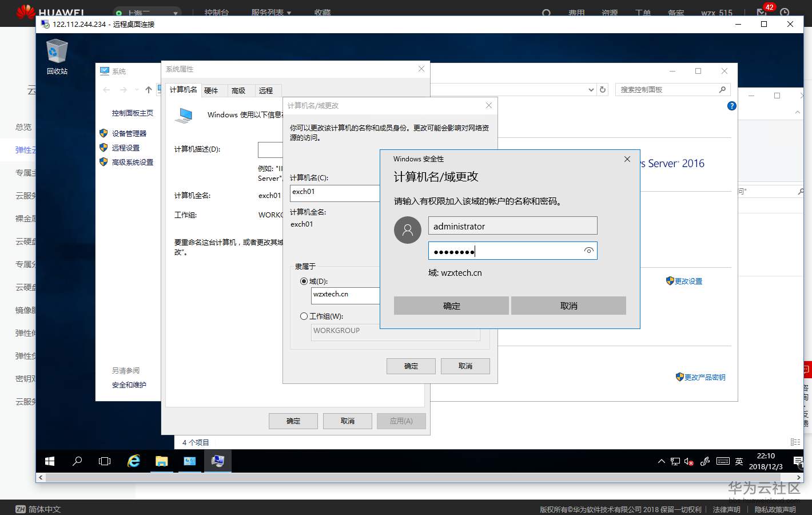Open Internet Explorer from the taskbar
812x515 pixels.
(x=133, y=461)
